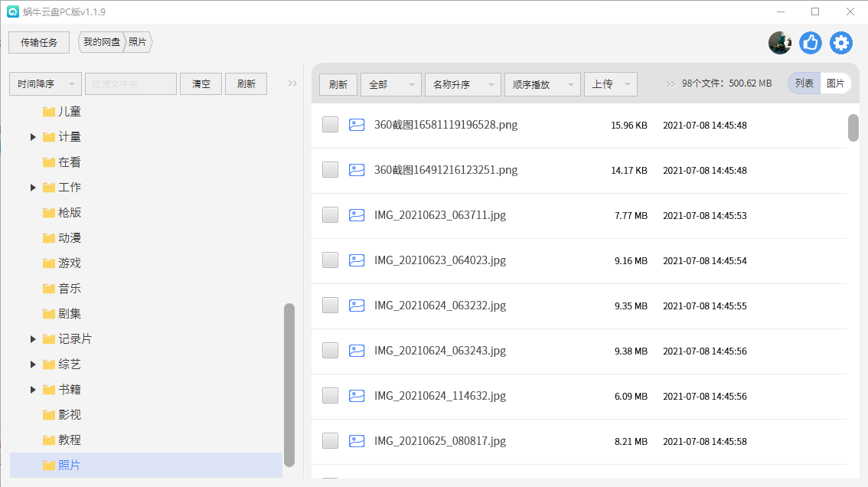Screen dimensions: 868x487
Task: Switch to 图片 view mode
Action: [835, 83]
